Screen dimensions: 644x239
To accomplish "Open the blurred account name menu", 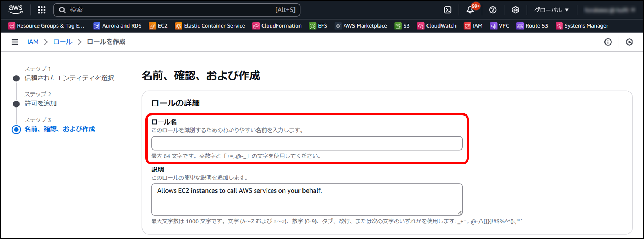I will tap(609, 10).
